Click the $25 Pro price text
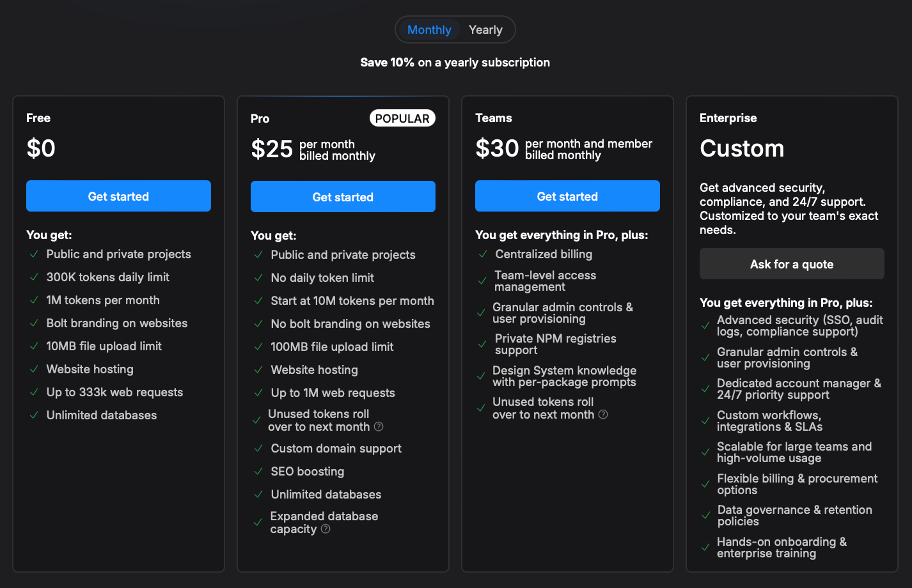 272,149
